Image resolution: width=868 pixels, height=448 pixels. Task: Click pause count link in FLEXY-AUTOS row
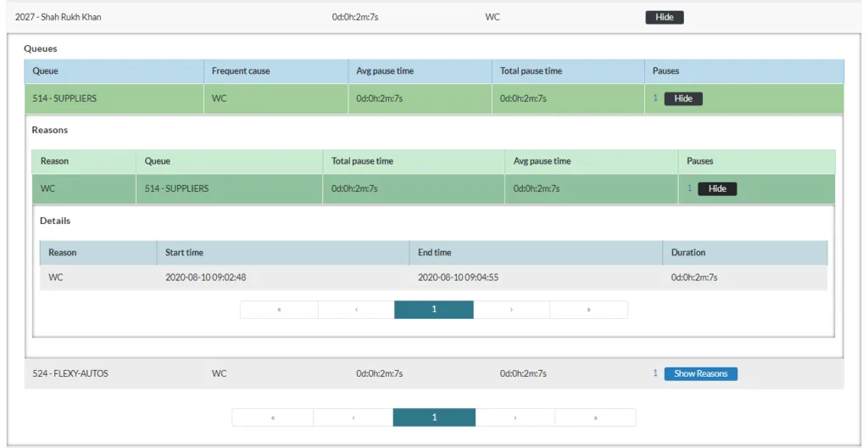pos(655,373)
